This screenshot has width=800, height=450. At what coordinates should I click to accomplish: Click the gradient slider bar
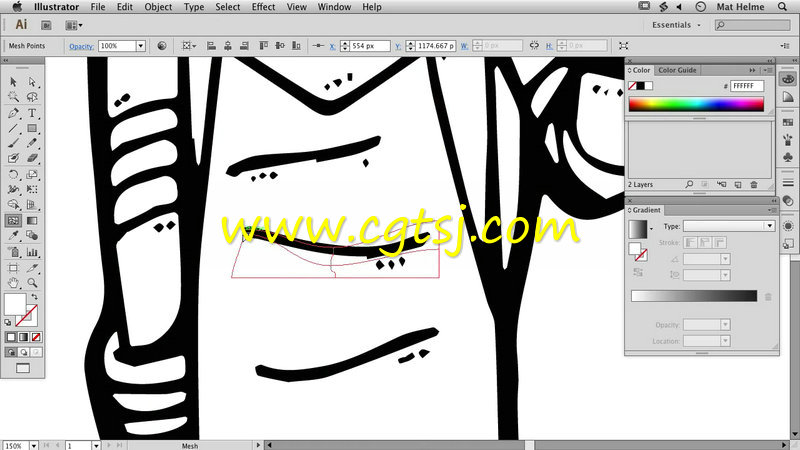694,296
